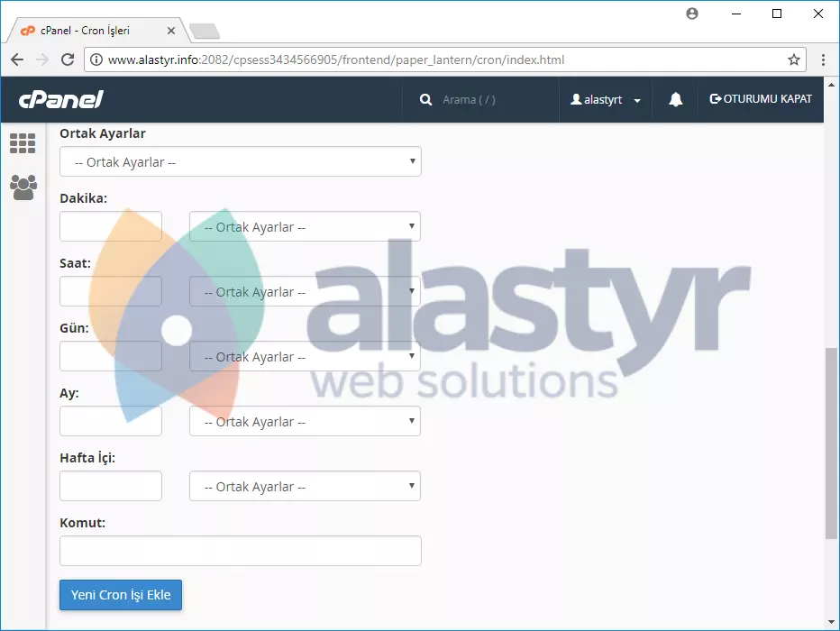Click the cPanel logo
The image size is (840, 631).
pos(59,99)
